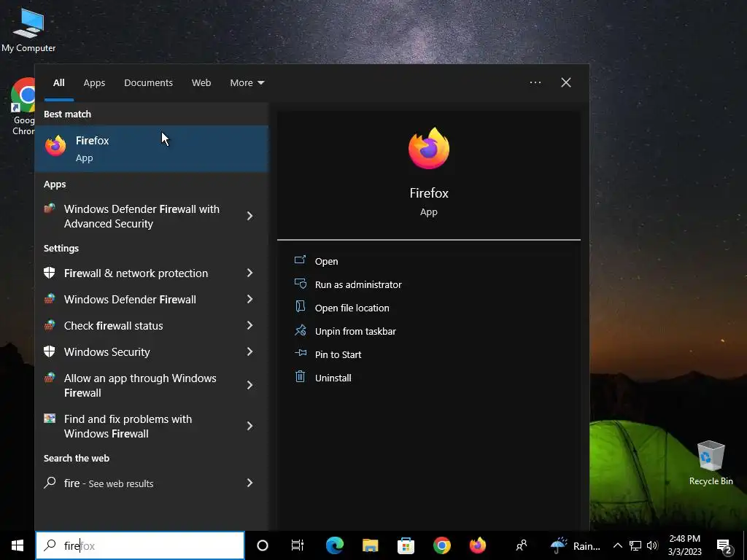Screen dimensions: 747x560
Task: Select Uninstall for Firefox
Action: pos(333,378)
